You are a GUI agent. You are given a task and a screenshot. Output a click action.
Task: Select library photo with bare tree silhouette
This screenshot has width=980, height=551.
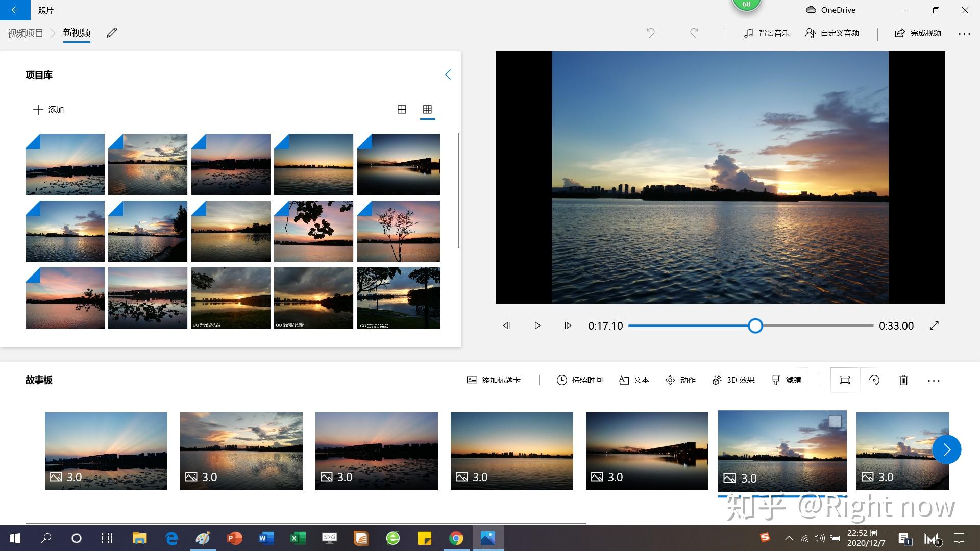point(399,231)
